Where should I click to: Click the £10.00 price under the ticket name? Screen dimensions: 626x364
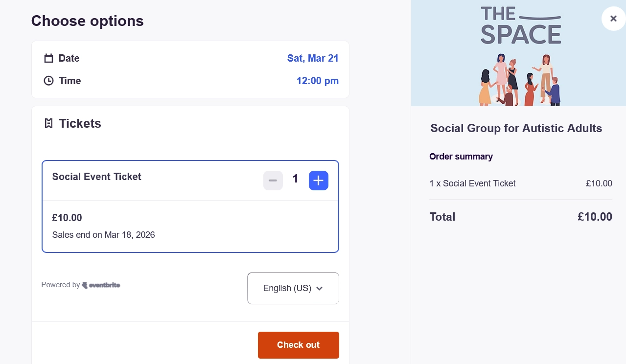(67, 218)
